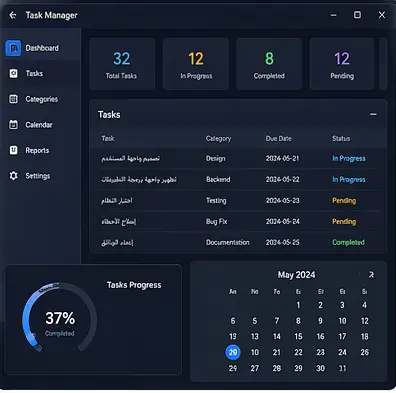This screenshot has width=396, height=393.
Task: Open the Arabic task in Testing row
Action: tap(117, 200)
